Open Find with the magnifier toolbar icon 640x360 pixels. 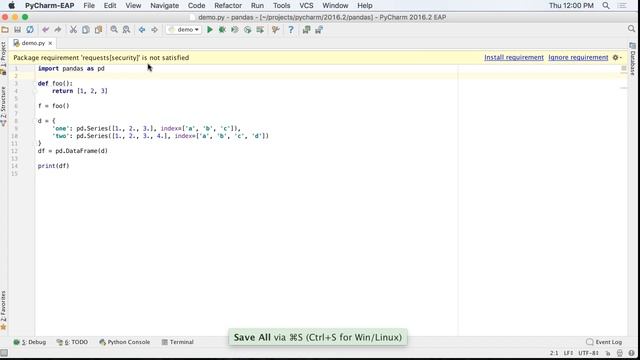[x=114, y=30]
